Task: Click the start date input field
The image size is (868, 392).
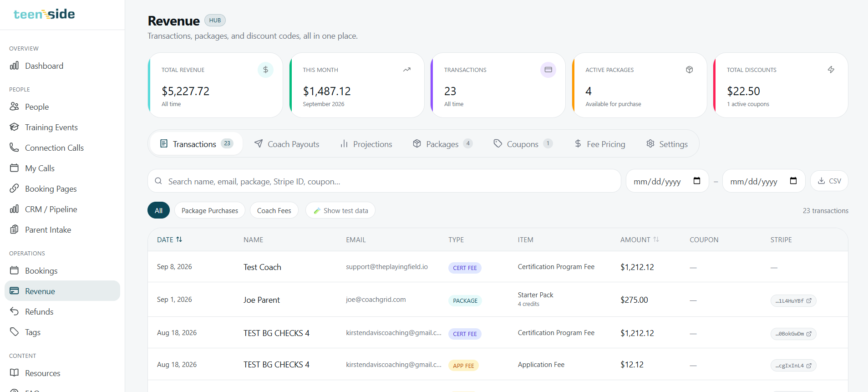Action: pos(667,181)
